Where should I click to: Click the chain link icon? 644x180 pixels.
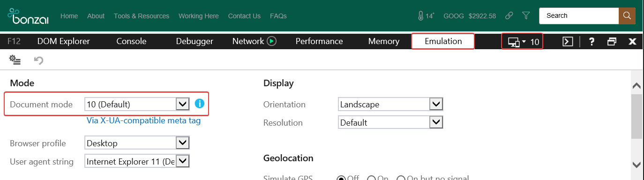coord(509,15)
